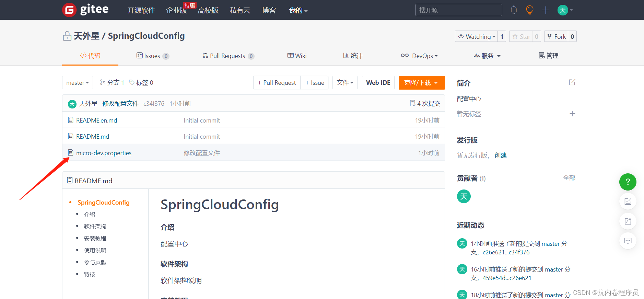
Task: Switch to the Wiki tab
Action: (x=297, y=56)
